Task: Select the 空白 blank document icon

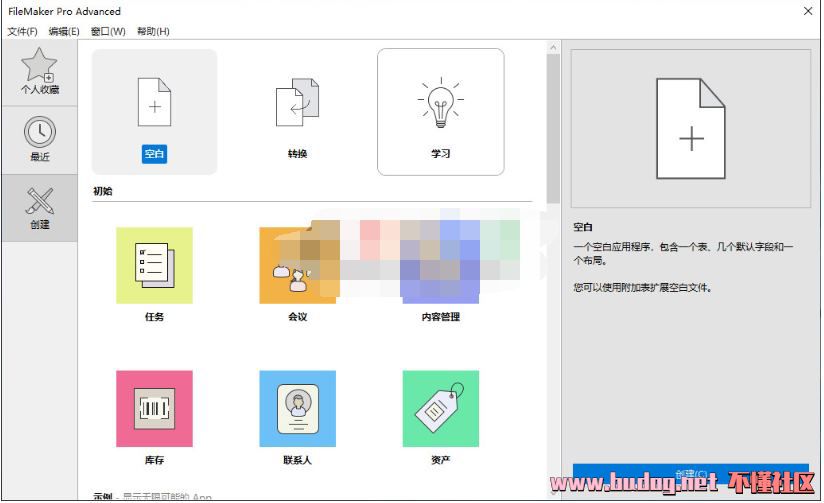Action: click(x=154, y=102)
